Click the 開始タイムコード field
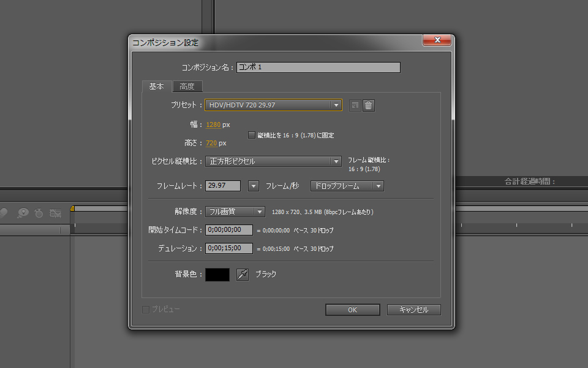 (x=228, y=230)
